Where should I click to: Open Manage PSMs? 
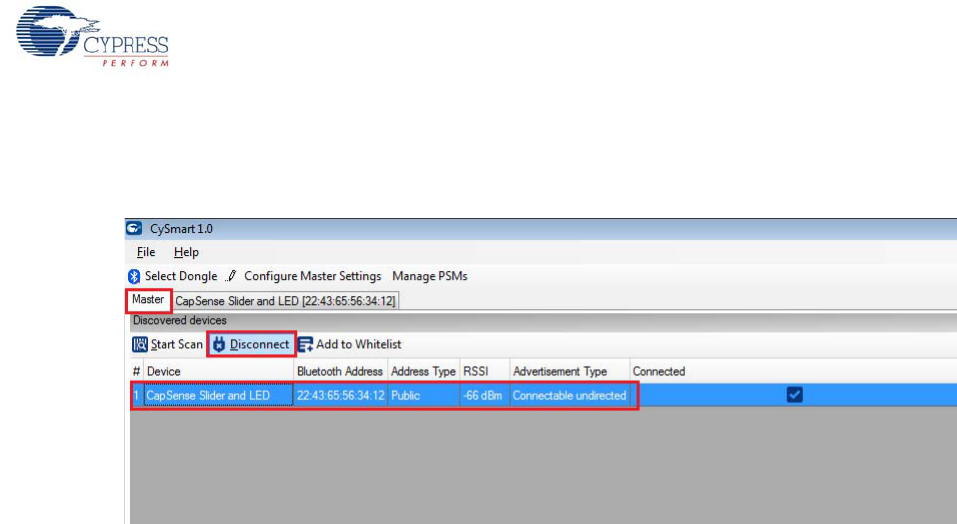point(430,276)
